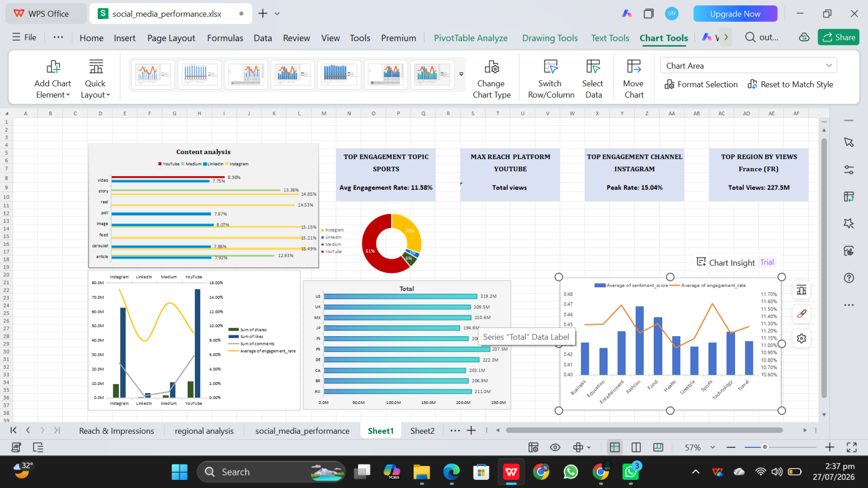Open sidebar properties sliders panel
The height and width of the screenshot is (488, 868).
[x=849, y=169]
